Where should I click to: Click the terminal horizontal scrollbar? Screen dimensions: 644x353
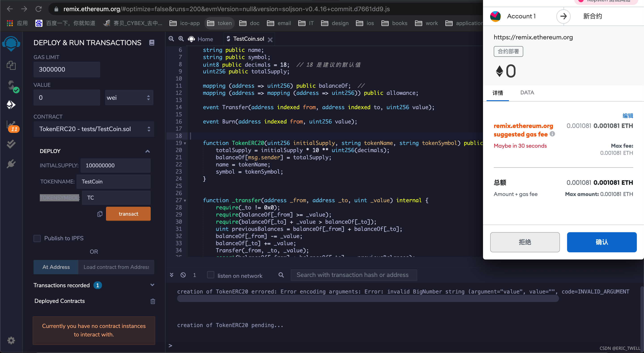pos(367,298)
